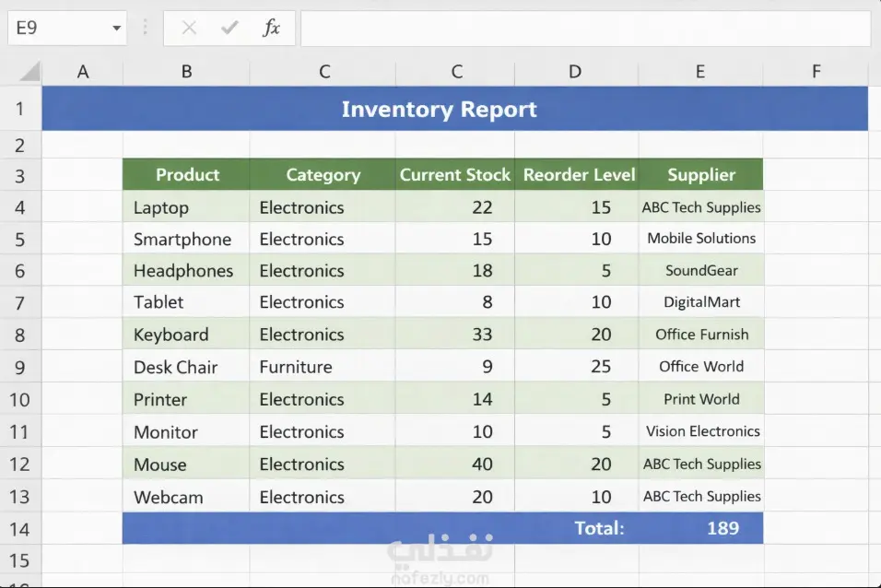Click the Enter checkmark icon in formula bar
Screen dimensions: 881x588
coord(229,29)
